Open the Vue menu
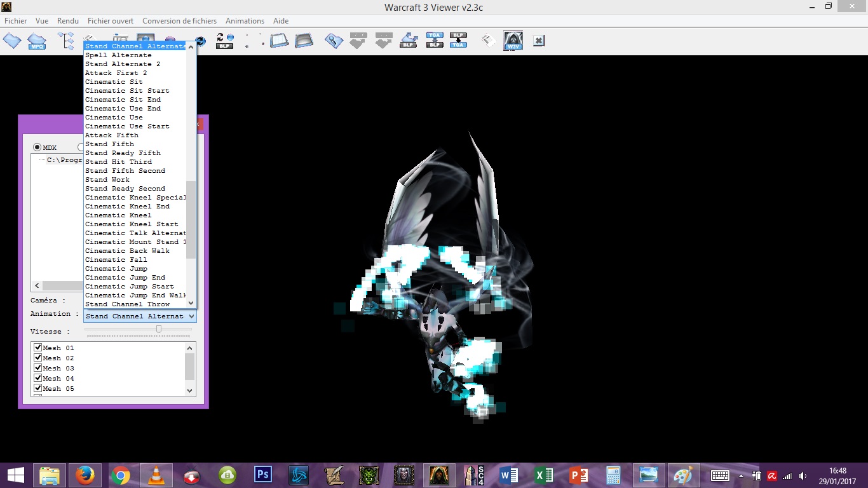868x488 pixels. [x=42, y=21]
